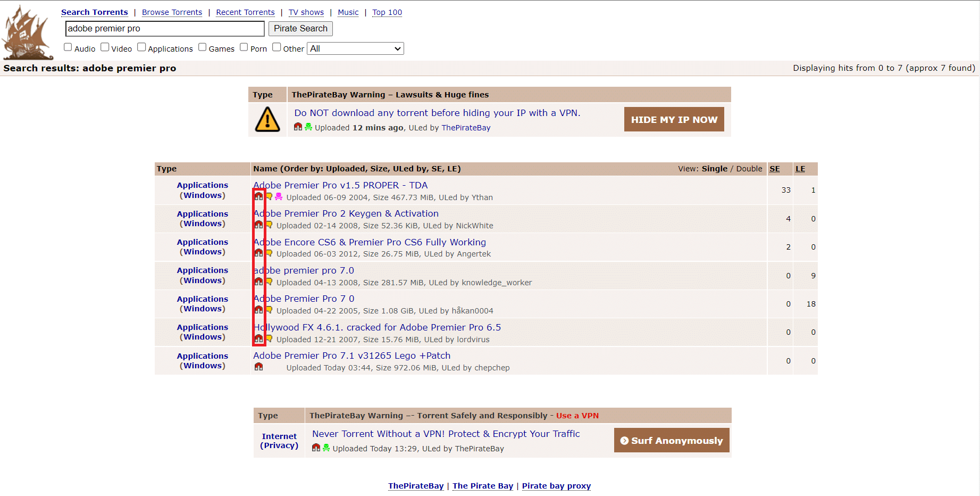Image resolution: width=980 pixels, height=496 pixels.
Task: Sort by ULed by in header
Action: (409, 169)
